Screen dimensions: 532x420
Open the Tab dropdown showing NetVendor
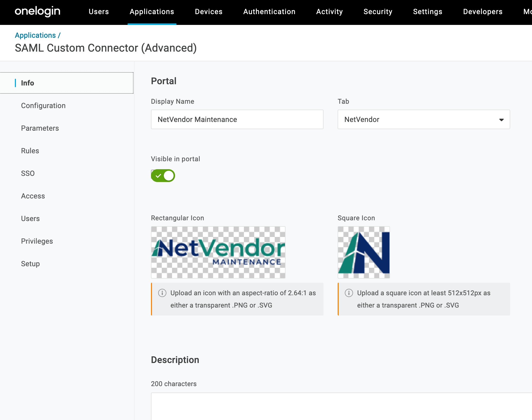pos(423,119)
